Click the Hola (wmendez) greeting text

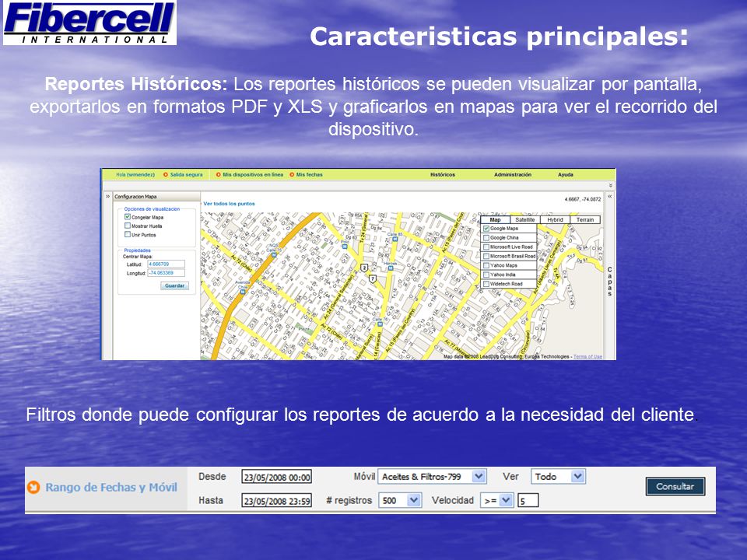(x=135, y=175)
